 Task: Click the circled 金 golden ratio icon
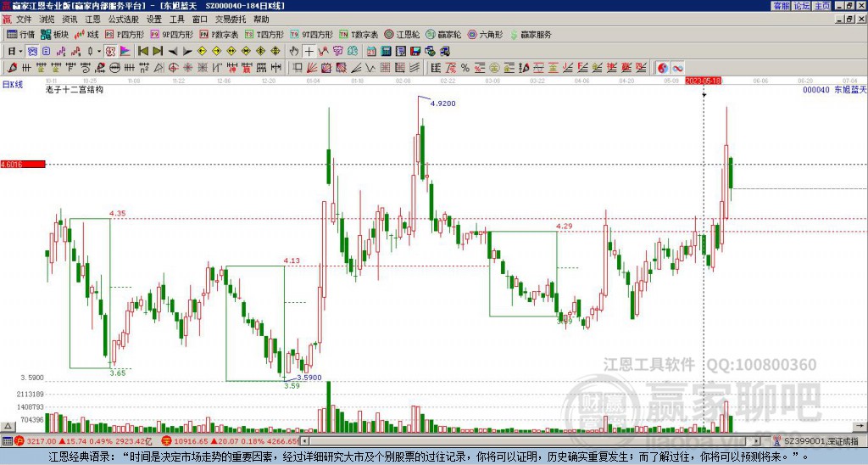tap(494, 68)
